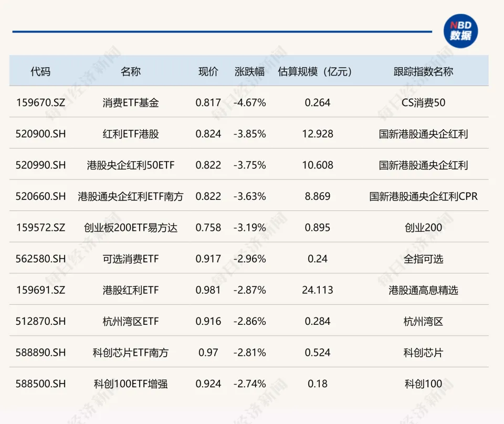Image resolution: width=504 pixels, height=424 pixels.
Task: Click the 24.113 scale value
Action: tap(318, 290)
